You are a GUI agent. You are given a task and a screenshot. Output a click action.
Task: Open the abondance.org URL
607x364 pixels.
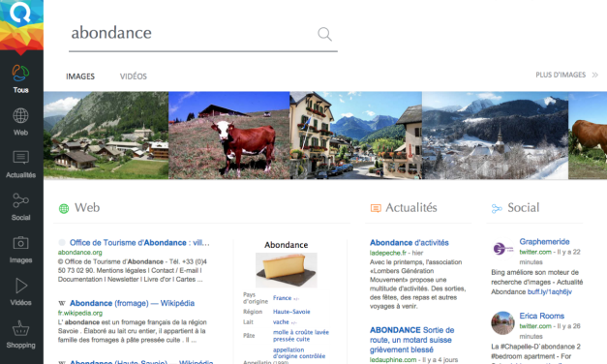(x=80, y=253)
